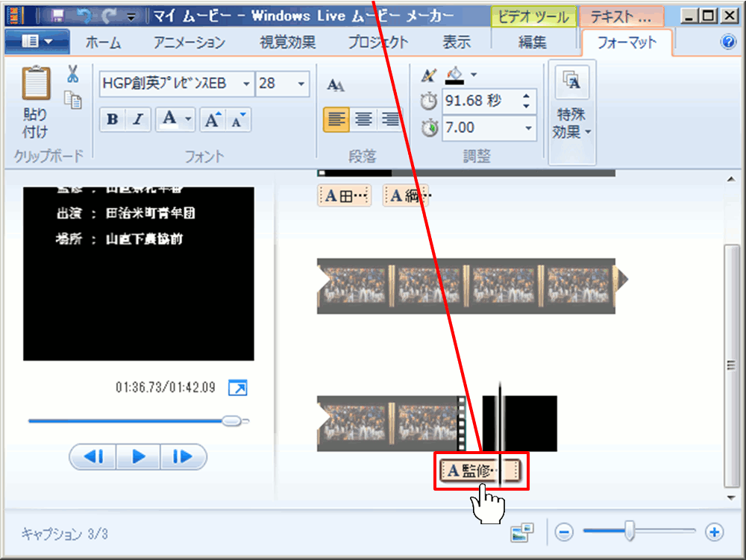Click the zoom out minus icon
746x560 pixels.
tap(565, 532)
